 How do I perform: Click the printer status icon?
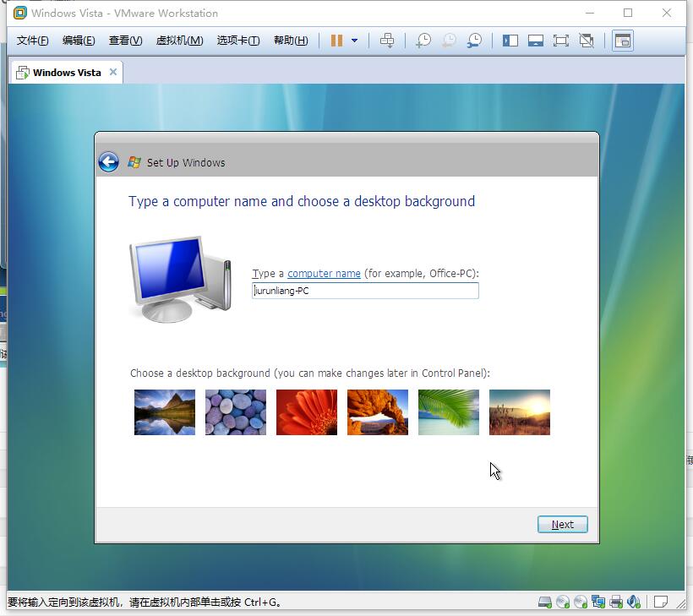click(x=615, y=602)
